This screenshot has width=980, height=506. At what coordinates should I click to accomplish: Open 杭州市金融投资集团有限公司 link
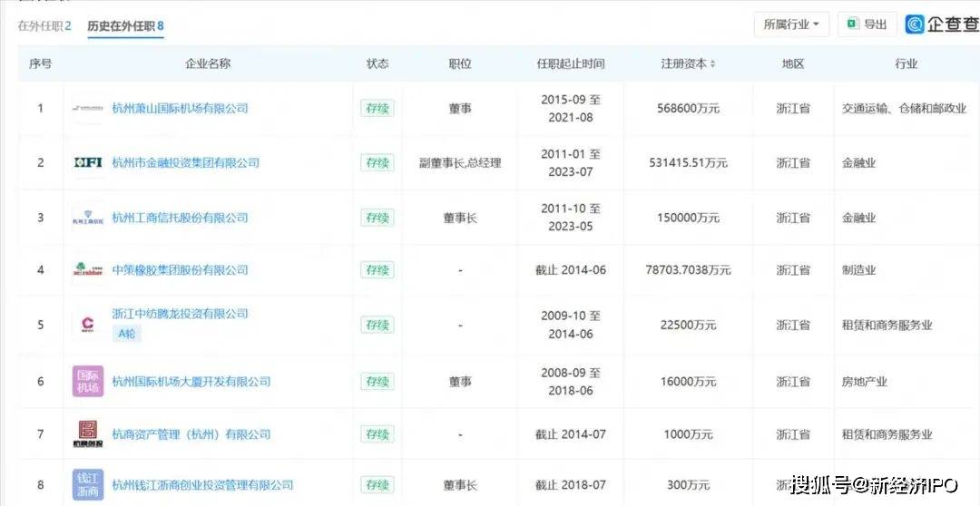(x=186, y=162)
